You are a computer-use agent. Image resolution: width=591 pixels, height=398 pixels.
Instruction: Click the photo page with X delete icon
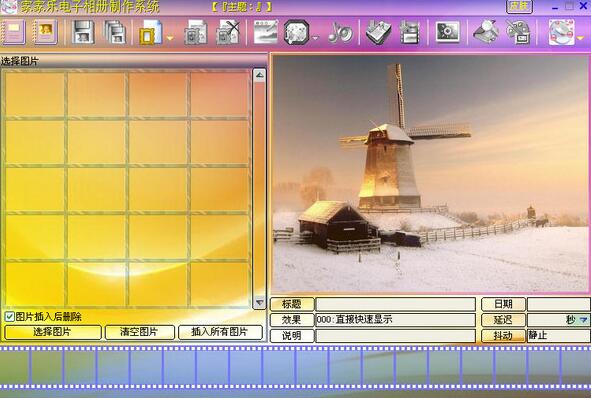tap(228, 32)
